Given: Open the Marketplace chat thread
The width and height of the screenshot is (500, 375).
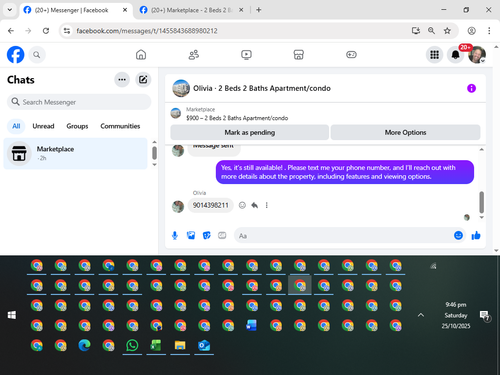Looking at the screenshot, I should click(75, 153).
